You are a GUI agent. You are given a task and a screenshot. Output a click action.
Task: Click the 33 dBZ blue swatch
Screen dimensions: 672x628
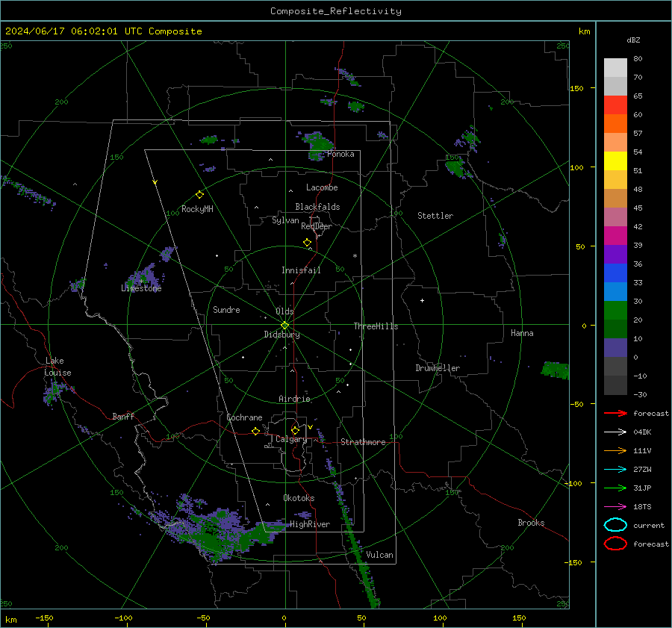coord(615,273)
